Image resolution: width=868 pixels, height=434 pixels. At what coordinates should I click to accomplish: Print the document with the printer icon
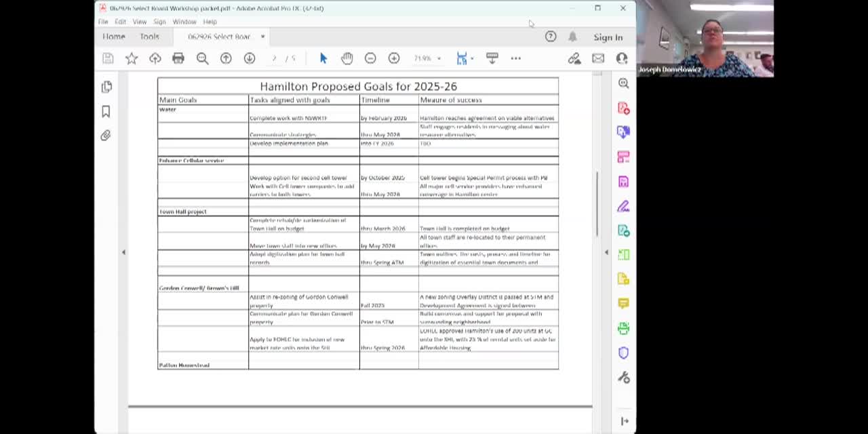click(178, 58)
